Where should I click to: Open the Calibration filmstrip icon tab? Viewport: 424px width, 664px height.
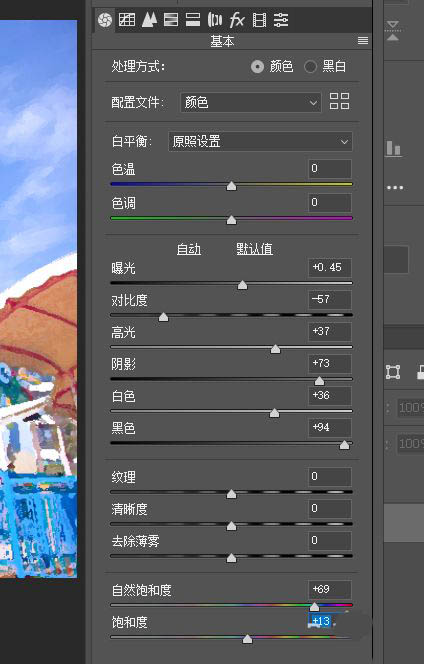[259, 19]
